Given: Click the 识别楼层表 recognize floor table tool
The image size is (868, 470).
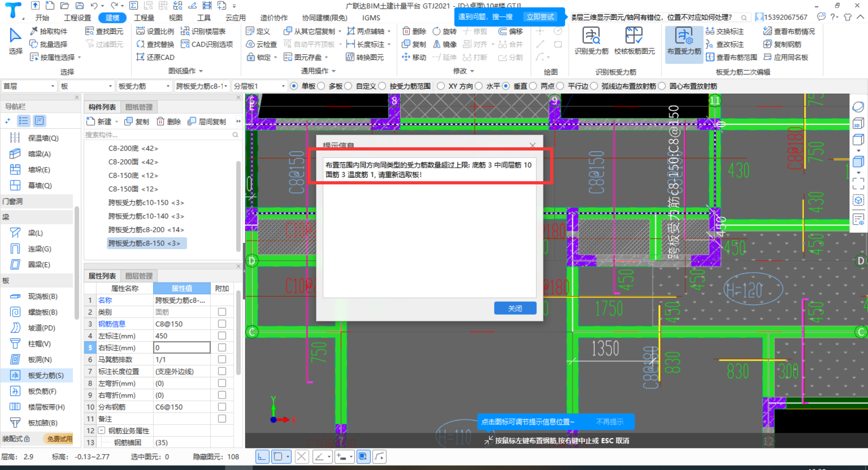Looking at the screenshot, I should coord(203,31).
